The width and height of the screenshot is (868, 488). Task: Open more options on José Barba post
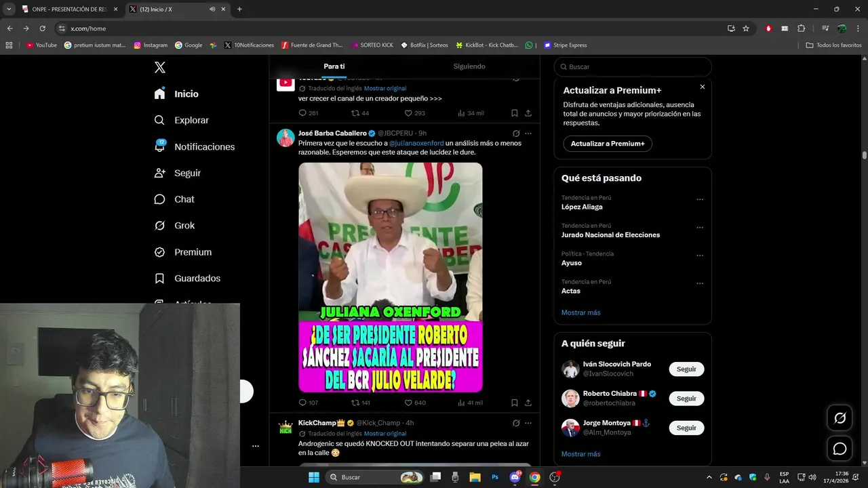(x=528, y=134)
